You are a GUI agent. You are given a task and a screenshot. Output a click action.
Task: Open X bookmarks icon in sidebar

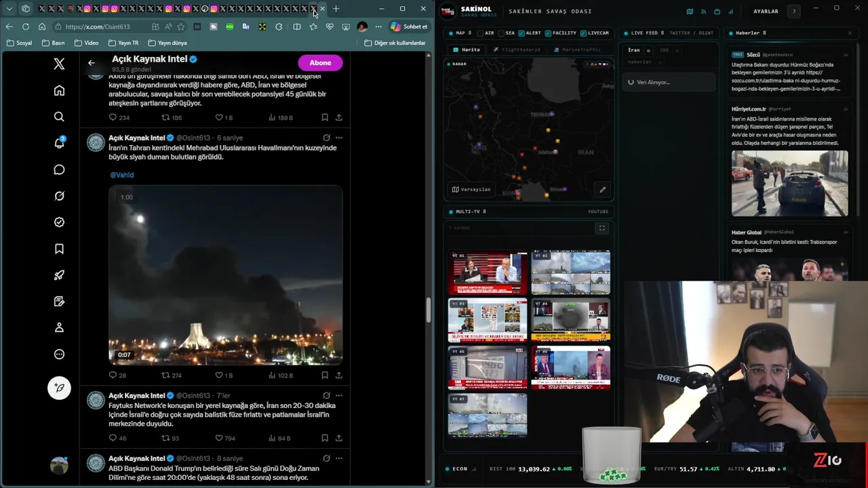(x=59, y=249)
